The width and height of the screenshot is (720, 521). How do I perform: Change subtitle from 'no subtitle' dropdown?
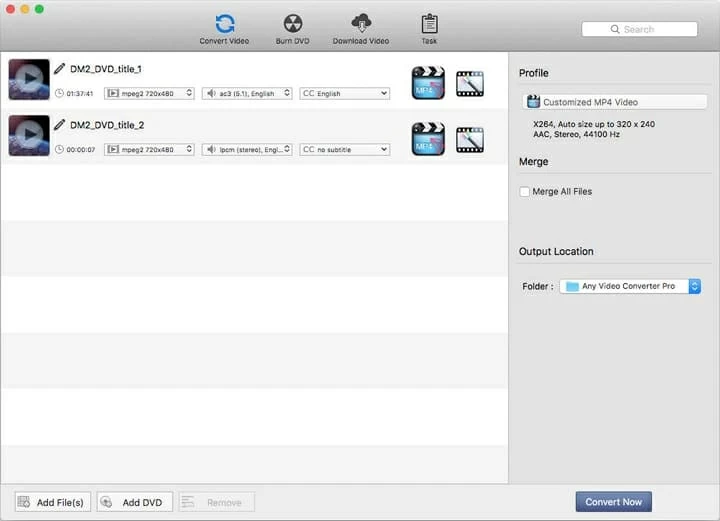tap(345, 150)
